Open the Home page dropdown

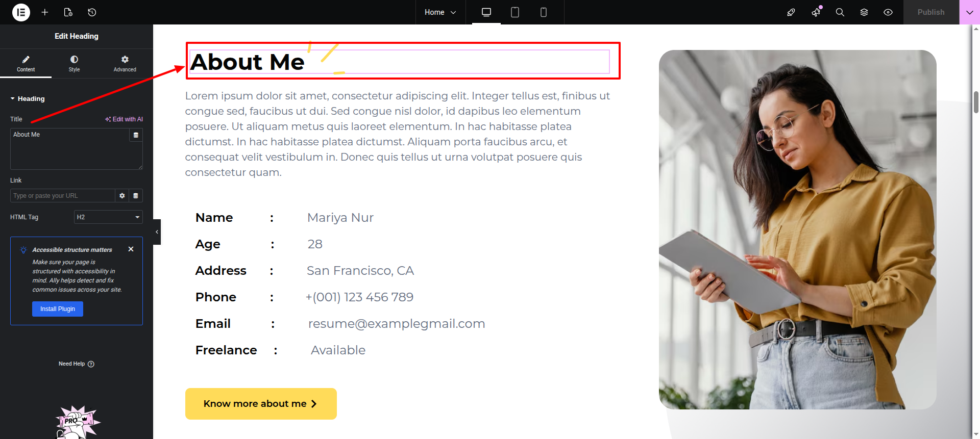pyautogui.click(x=440, y=12)
